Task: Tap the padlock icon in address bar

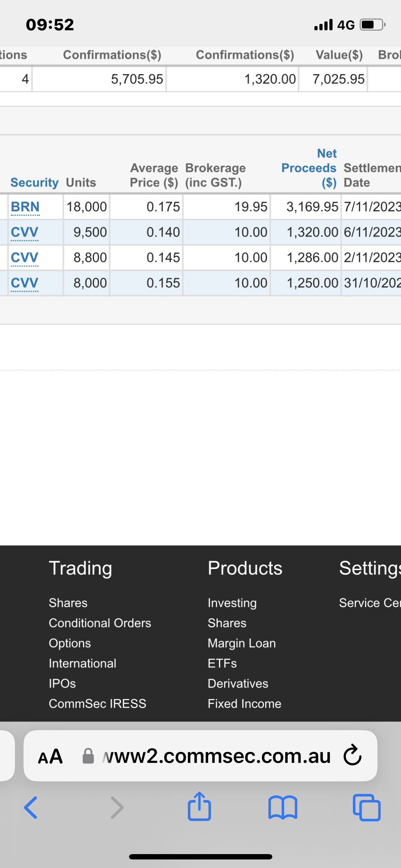Action: [x=88, y=756]
